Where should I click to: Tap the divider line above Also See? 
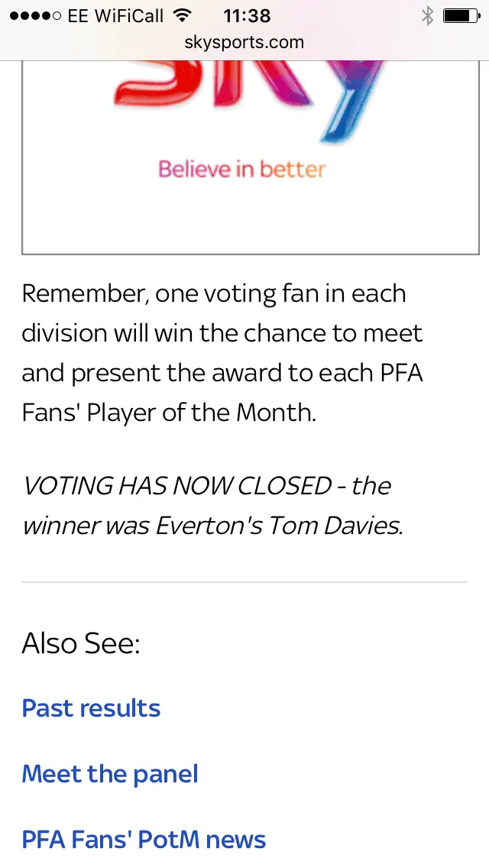244,582
